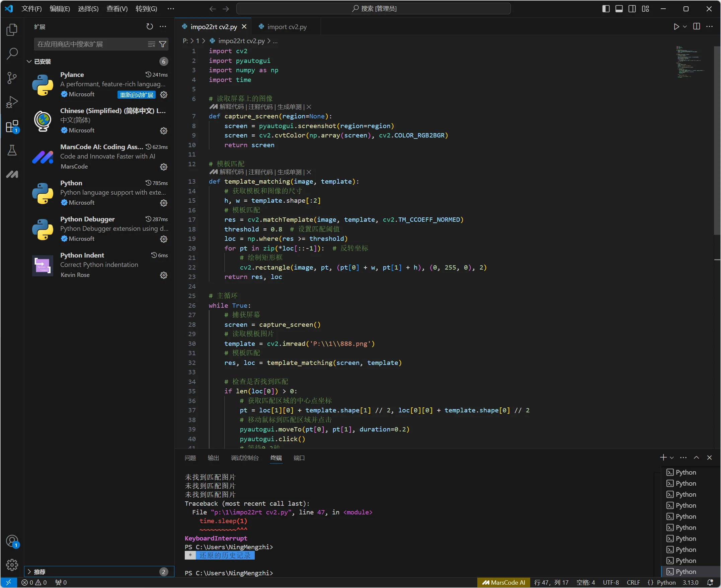Run the Python file with play button
This screenshot has width=721, height=588.
tap(676, 26)
